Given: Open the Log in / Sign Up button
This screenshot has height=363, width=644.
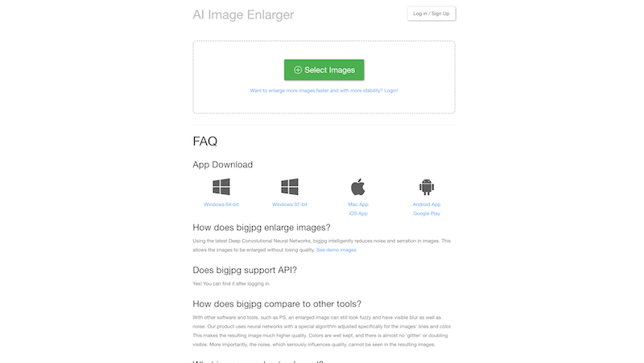Looking at the screenshot, I should pyautogui.click(x=431, y=14).
